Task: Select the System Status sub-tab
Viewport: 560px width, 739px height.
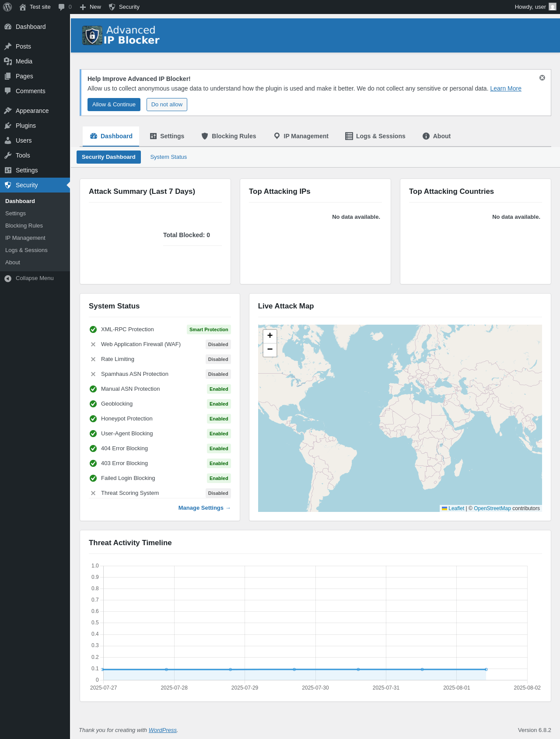Action: (x=168, y=157)
